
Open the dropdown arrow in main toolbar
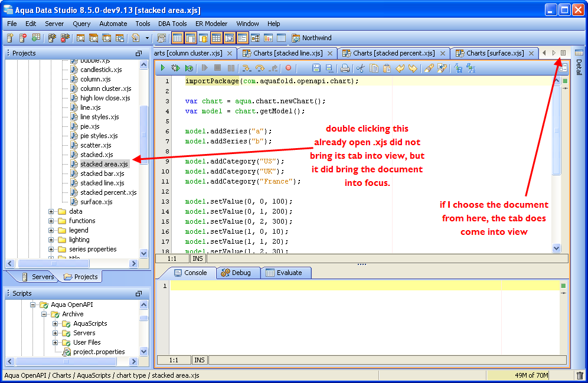click(147, 38)
